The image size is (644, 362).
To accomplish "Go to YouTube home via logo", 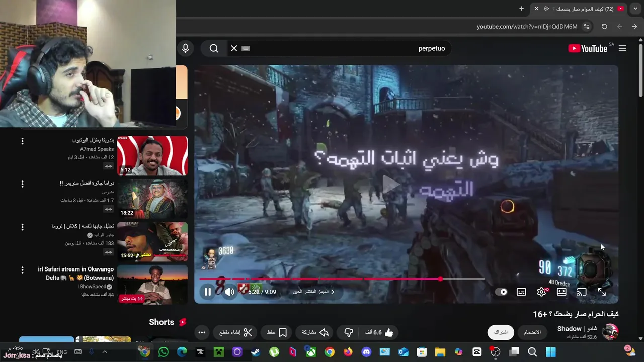I will pos(588,48).
